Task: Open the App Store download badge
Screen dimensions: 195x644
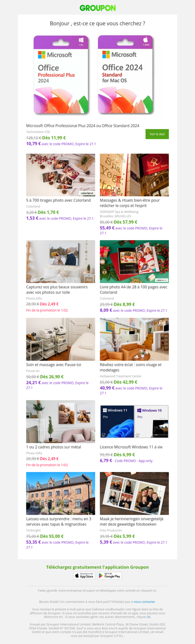Action: coord(84,575)
